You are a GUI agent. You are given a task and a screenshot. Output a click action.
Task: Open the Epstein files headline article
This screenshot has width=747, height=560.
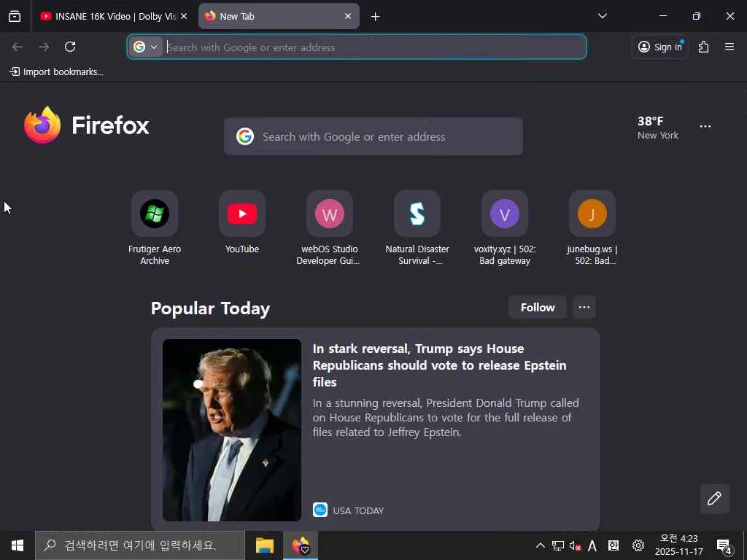coord(439,365)
